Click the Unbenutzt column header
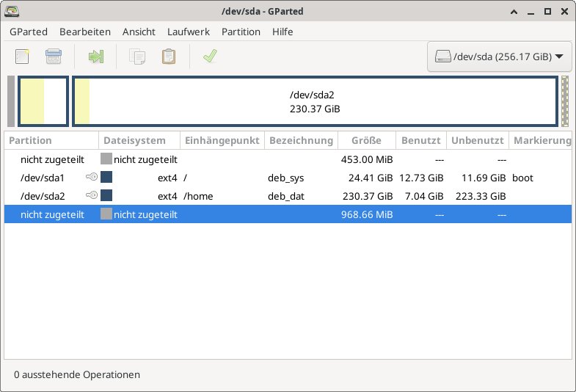 (478, 140)
